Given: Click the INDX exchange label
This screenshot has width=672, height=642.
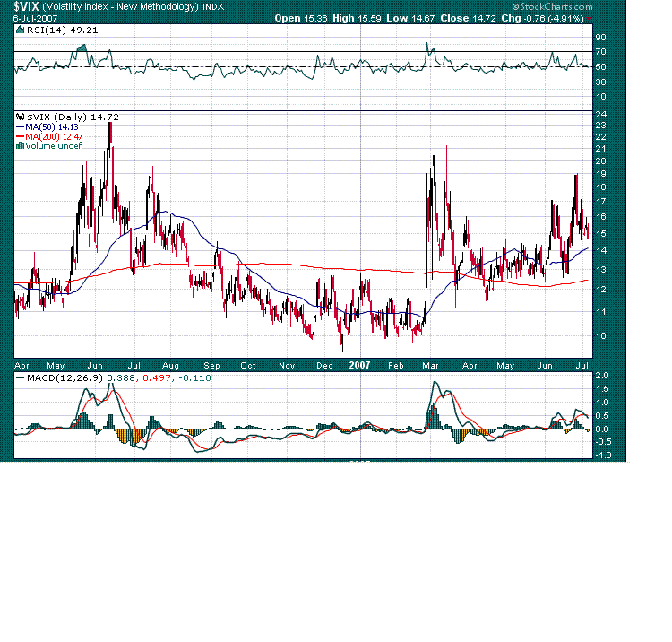Looking at the screenshot, I should (213, 7).
